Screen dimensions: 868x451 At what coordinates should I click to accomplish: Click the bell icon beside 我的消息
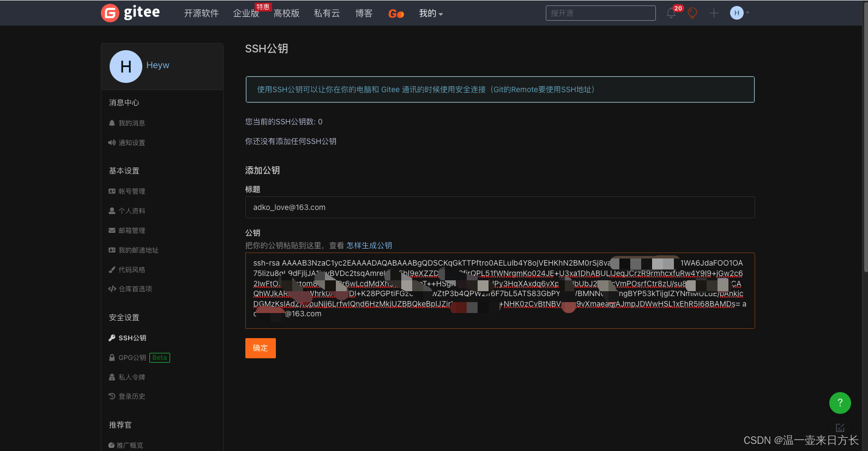tap(112, 123)
